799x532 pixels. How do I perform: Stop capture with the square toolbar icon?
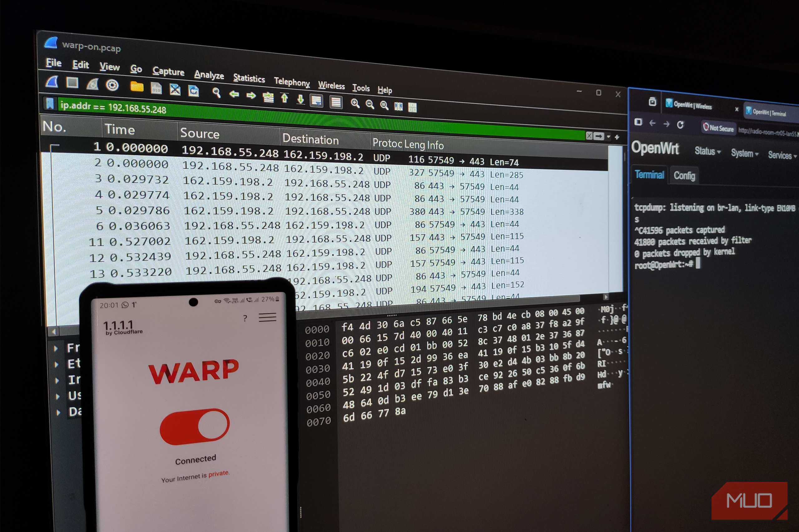pyautogui.click(x=72, y=82)
